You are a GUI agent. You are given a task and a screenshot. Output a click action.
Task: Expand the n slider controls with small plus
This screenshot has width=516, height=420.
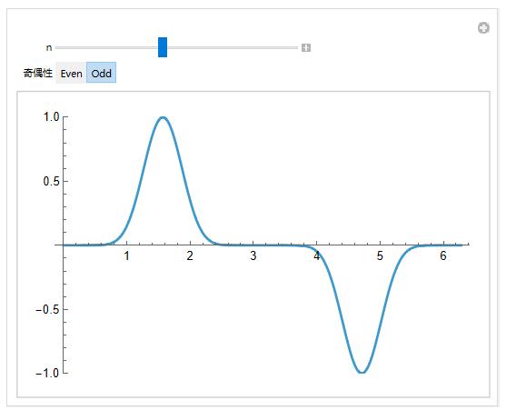[306, 48]
